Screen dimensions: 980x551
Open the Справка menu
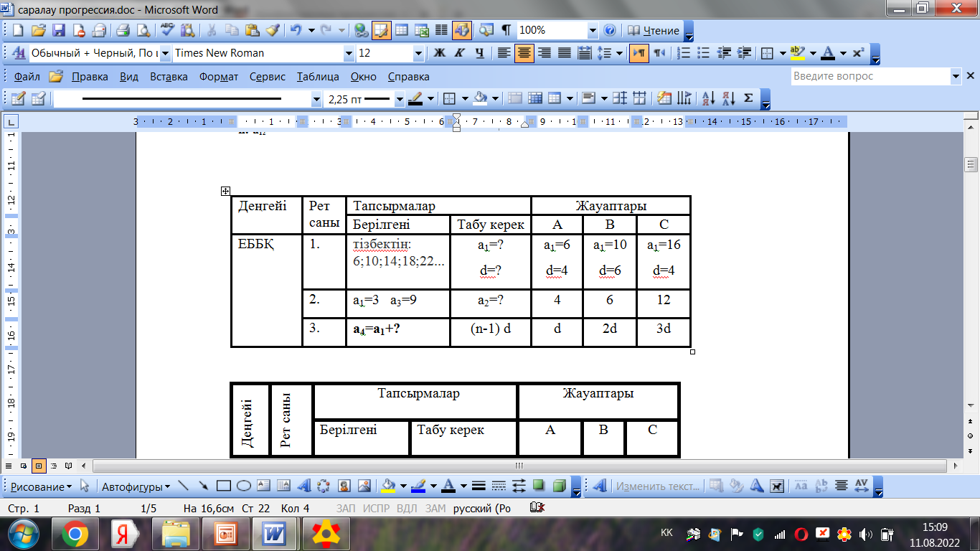point(408,77)
